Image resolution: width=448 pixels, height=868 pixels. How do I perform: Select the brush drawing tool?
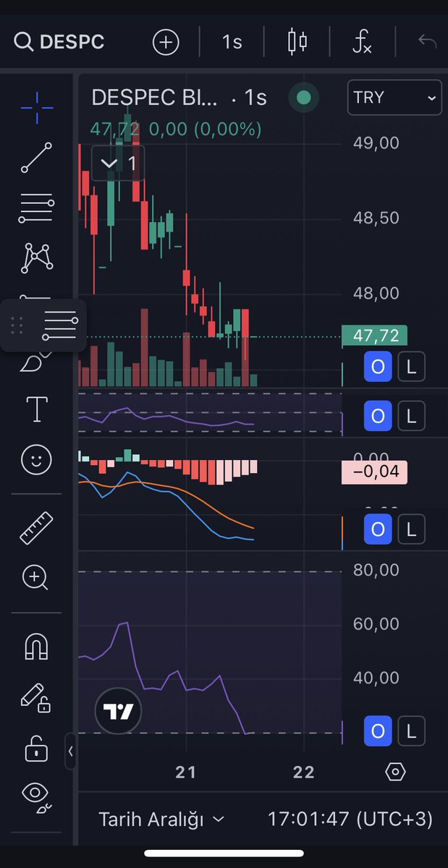36,362
